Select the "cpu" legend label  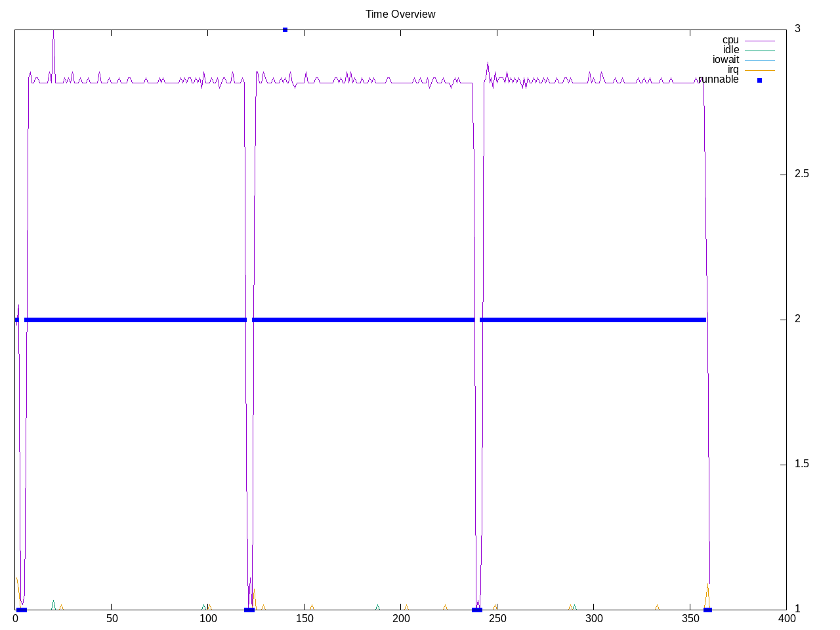[x=730, y=40]
